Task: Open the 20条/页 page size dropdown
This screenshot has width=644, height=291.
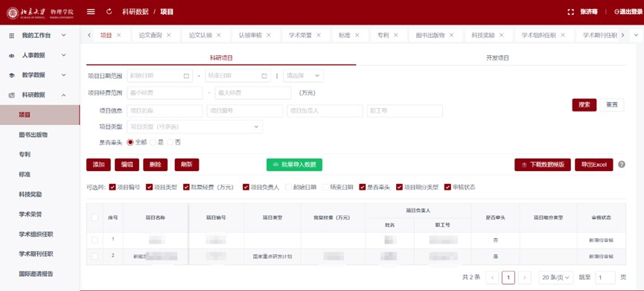Action: (555, 278)
